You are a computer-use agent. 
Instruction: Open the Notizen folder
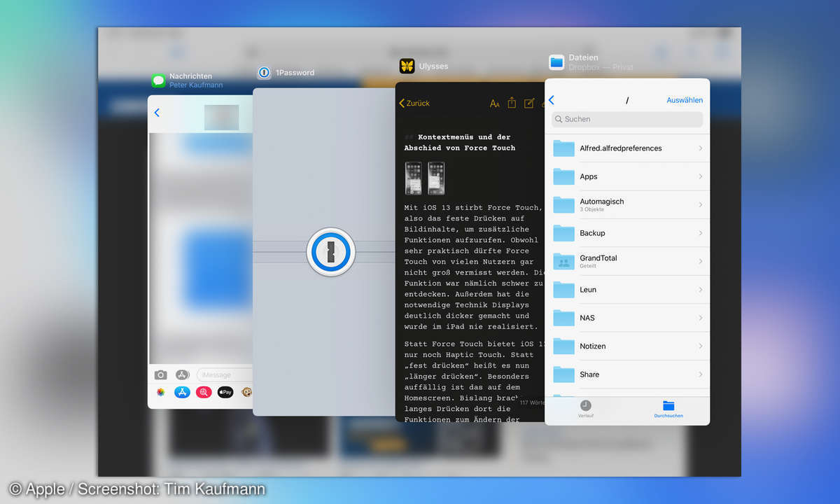pos(627,346)
